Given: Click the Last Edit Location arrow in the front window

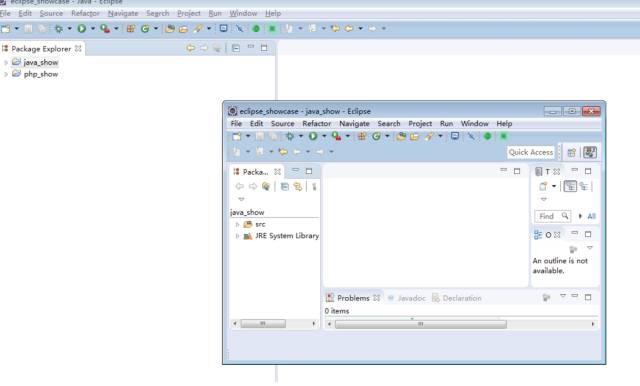Looking at the screenshot, I should pyautogui.click(x=283, y=152).
